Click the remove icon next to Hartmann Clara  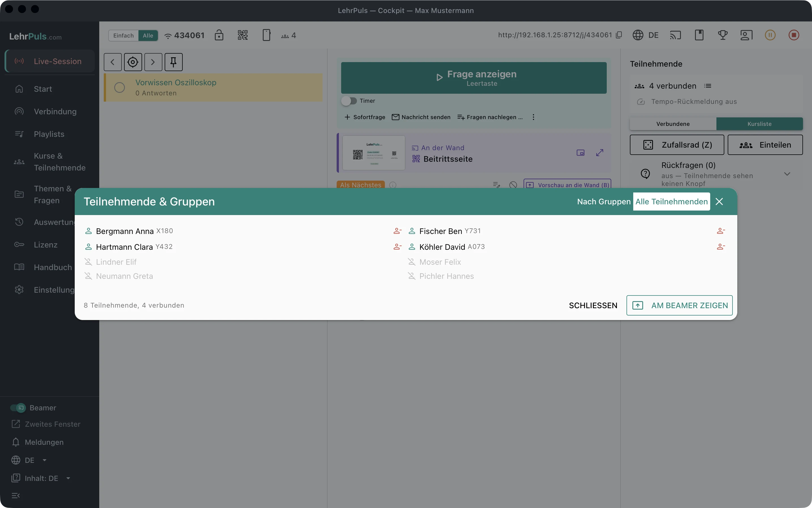pyautogui.click(x=397, y=247)
